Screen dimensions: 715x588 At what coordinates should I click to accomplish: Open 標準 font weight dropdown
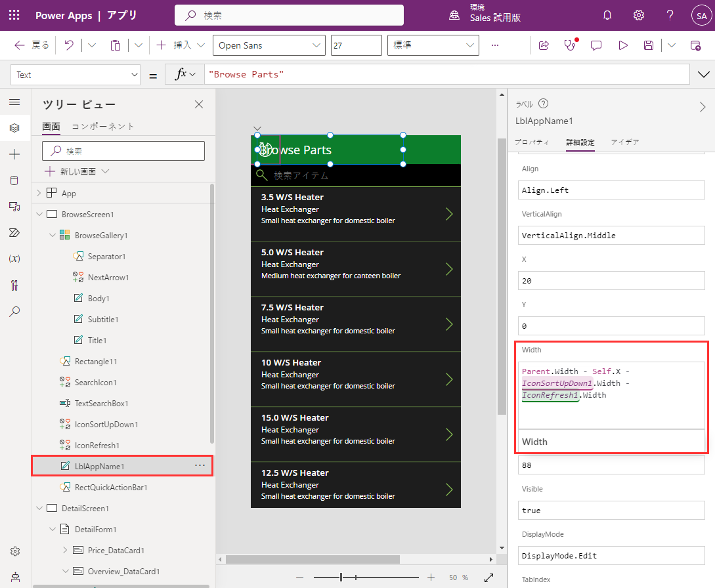point(433,45)
